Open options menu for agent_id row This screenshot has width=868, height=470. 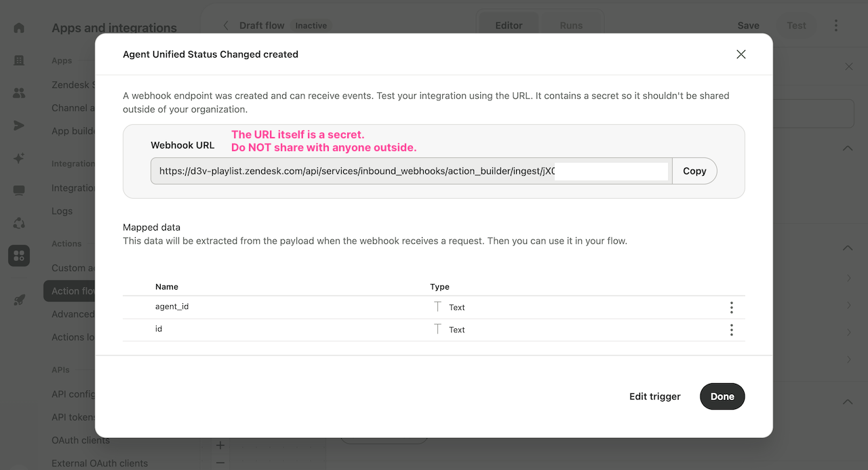[731, 307]
